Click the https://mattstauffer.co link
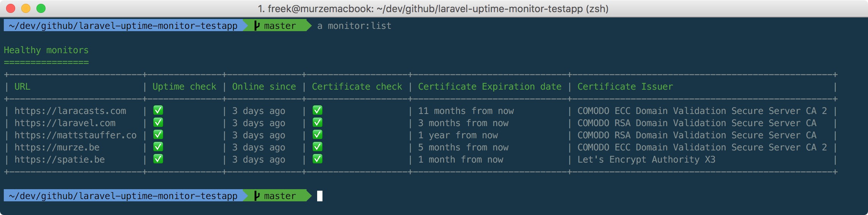868x215 pixels. pyautogui.click(x=75, y=135)
